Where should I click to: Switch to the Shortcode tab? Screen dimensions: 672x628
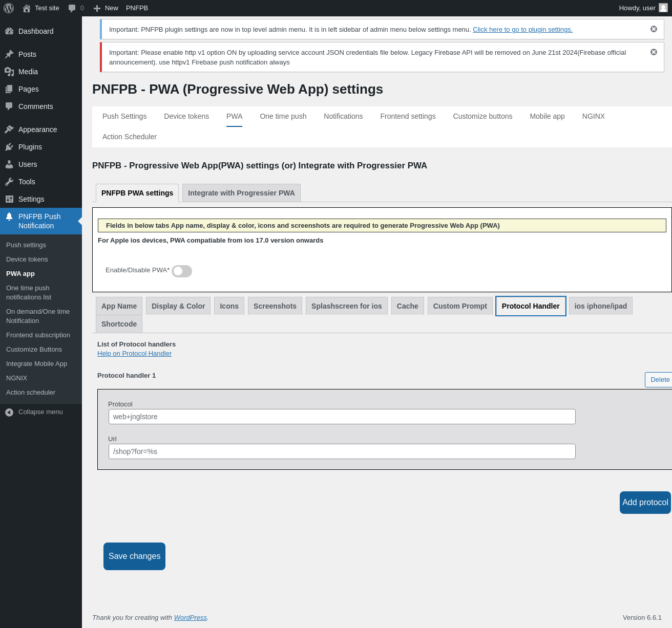119,324
